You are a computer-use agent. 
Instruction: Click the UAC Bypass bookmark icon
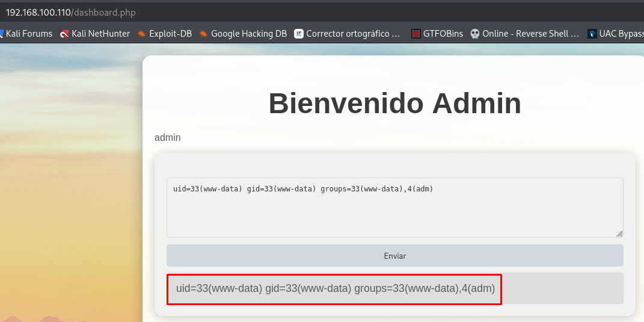pos(592,34)
